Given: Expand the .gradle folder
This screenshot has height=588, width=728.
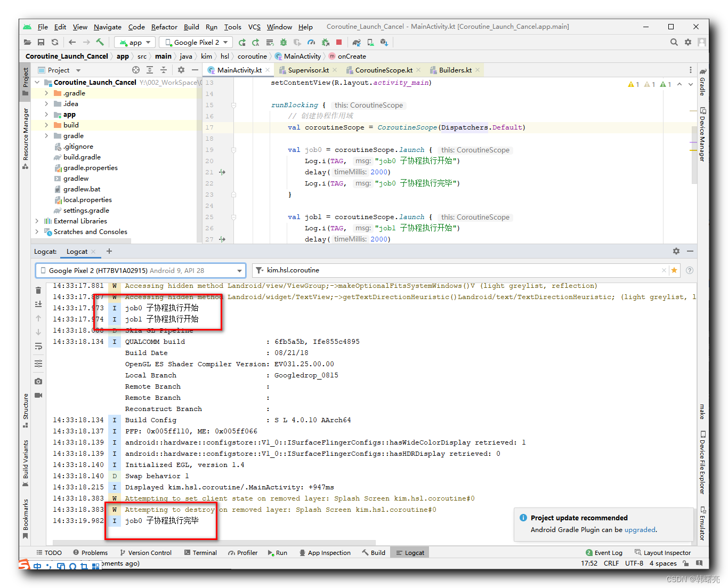Looking at the screenshot, I should (46, 93).
